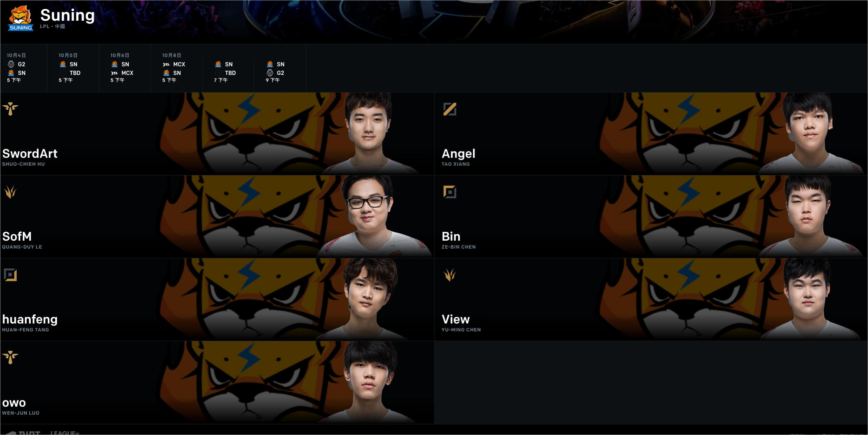Open Bin player name link
This screenshot has height=435, width=868.
tap(451, 236)
